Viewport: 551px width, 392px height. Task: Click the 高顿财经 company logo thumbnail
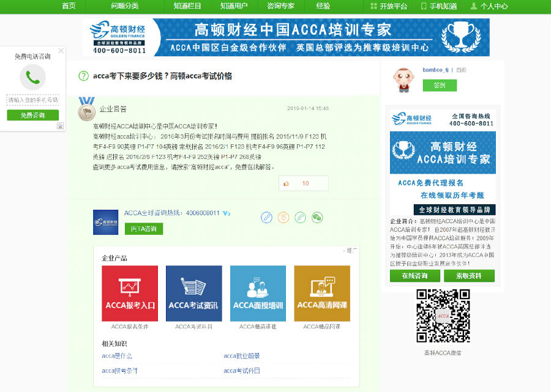pos(105,222)
